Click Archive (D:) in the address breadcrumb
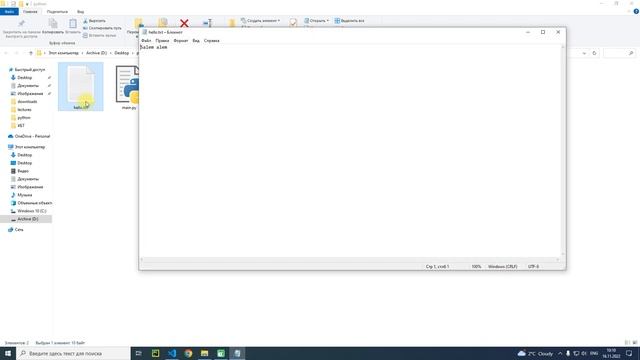The height and width of the screenshot is (360, 640). (x=96, y=53)
